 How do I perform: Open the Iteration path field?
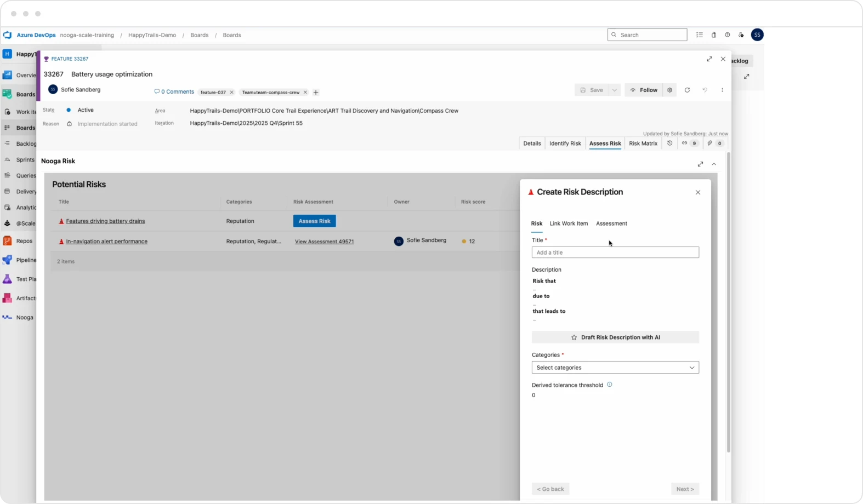point(246,123)
